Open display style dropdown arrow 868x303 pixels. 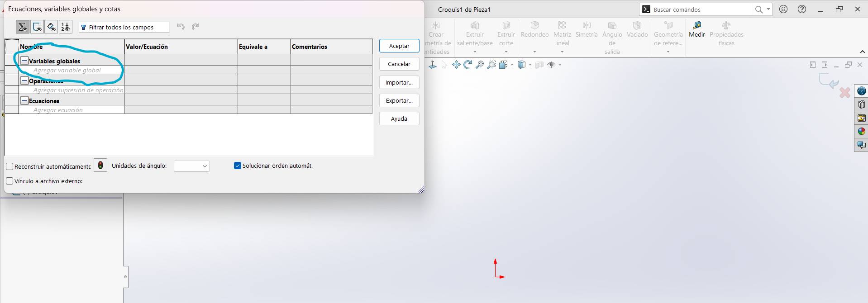tap(530, 65)
